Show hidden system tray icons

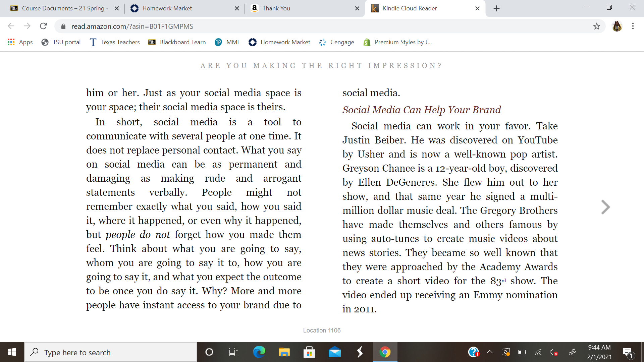(x=490, y=352)
